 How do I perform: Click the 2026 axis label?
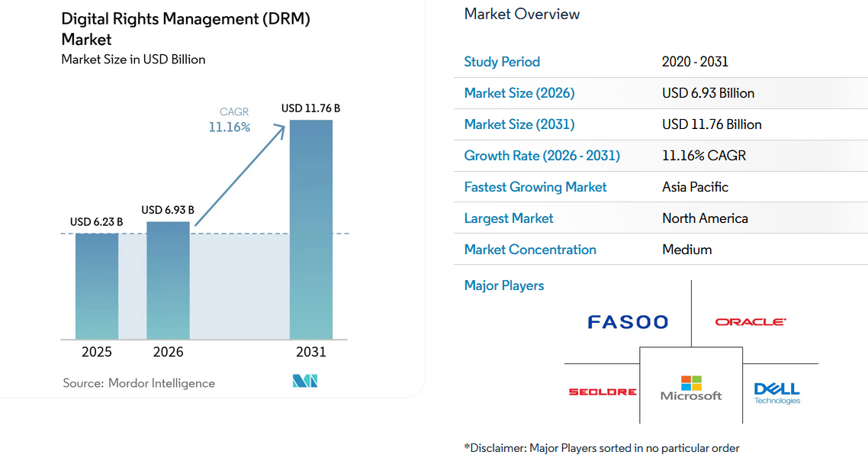point(169,352)
